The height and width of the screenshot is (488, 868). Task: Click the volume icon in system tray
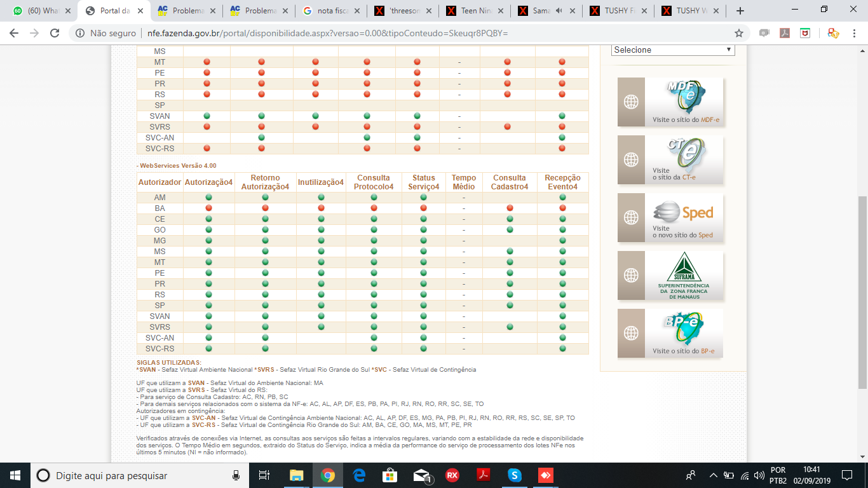click(x=759, y=475)
